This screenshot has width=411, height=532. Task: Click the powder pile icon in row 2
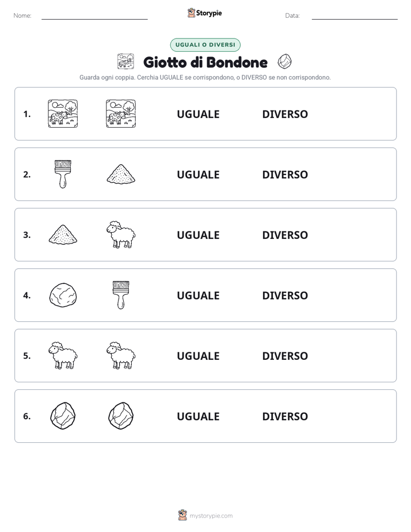[121, 174]
